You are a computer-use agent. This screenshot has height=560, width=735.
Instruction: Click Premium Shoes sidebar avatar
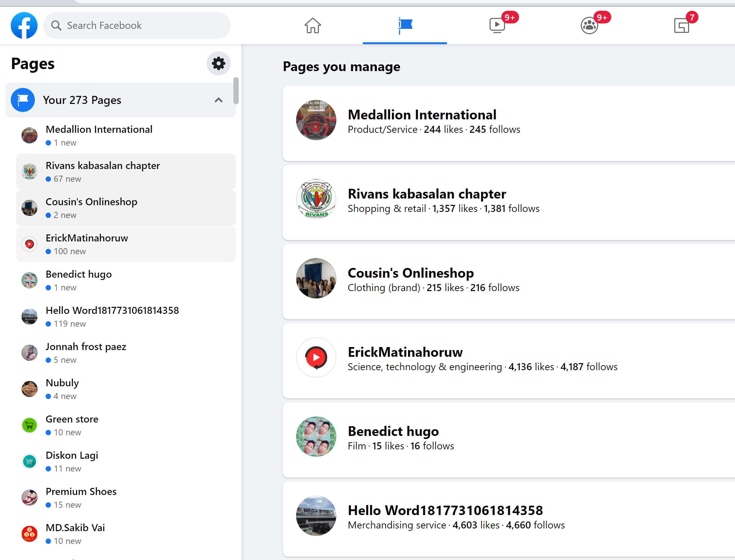pos(30,498)
